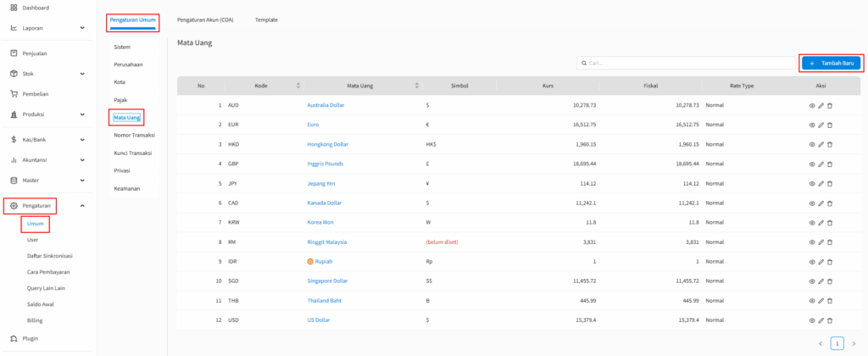The width and height of the screenshot is (868, 356).
Task: Expand the Kas/Bank sidebar section
Action: 82,139
